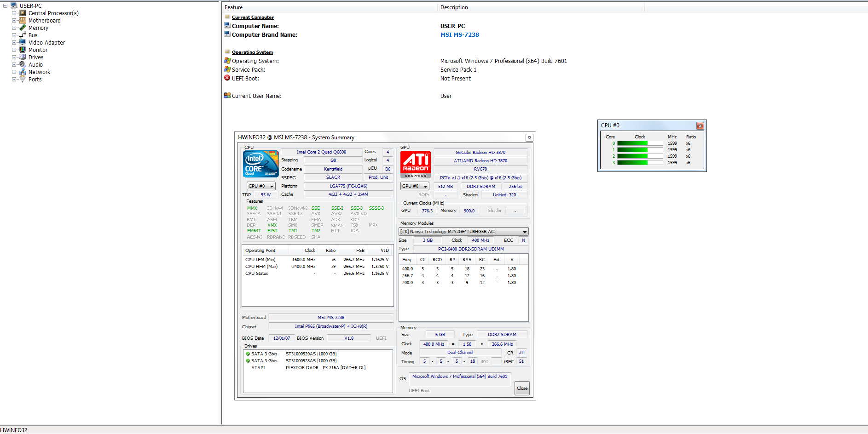Click the Description column header
868x434 pixels.
(541, 7)
